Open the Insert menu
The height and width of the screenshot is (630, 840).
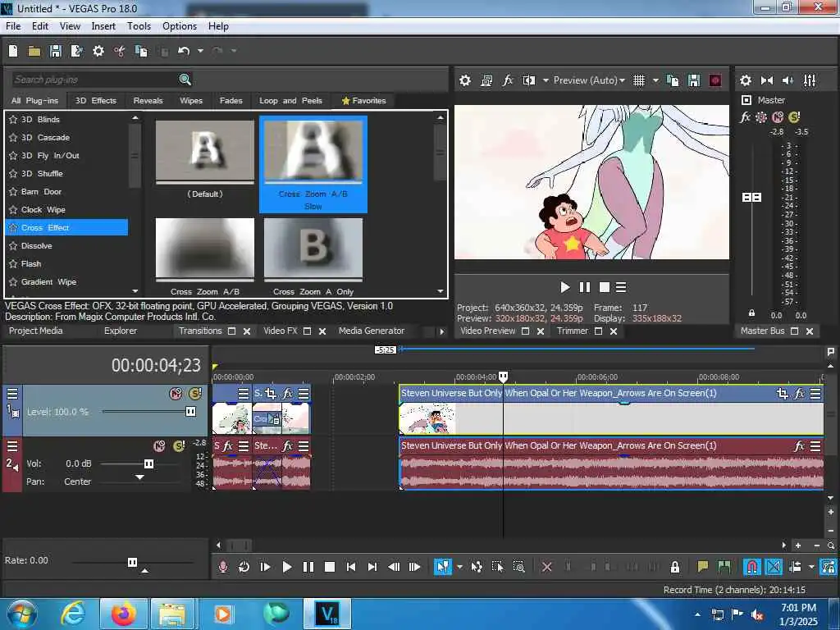(103, 26)
